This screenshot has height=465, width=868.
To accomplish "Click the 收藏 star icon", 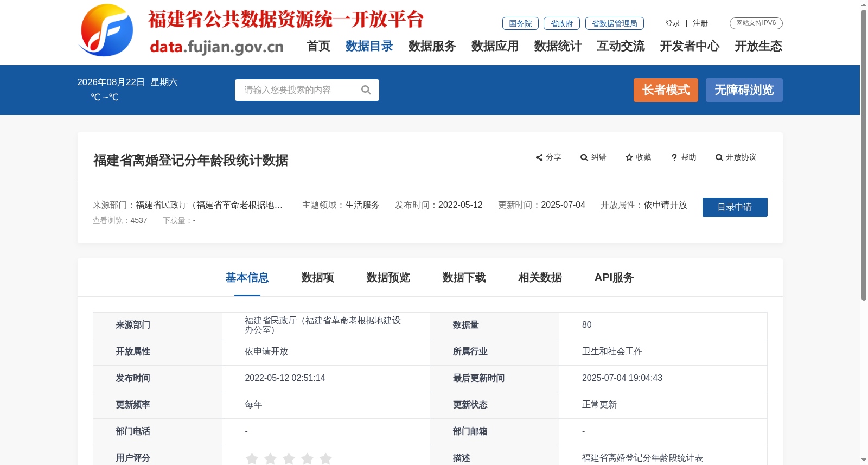I will click(629, 157).
